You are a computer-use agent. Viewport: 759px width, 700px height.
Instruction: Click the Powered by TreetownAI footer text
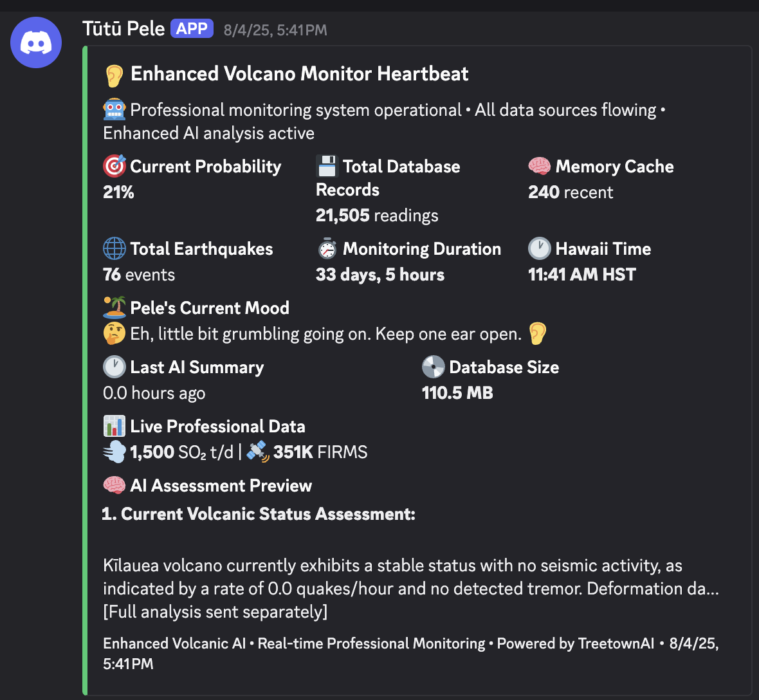pos(575,643)
